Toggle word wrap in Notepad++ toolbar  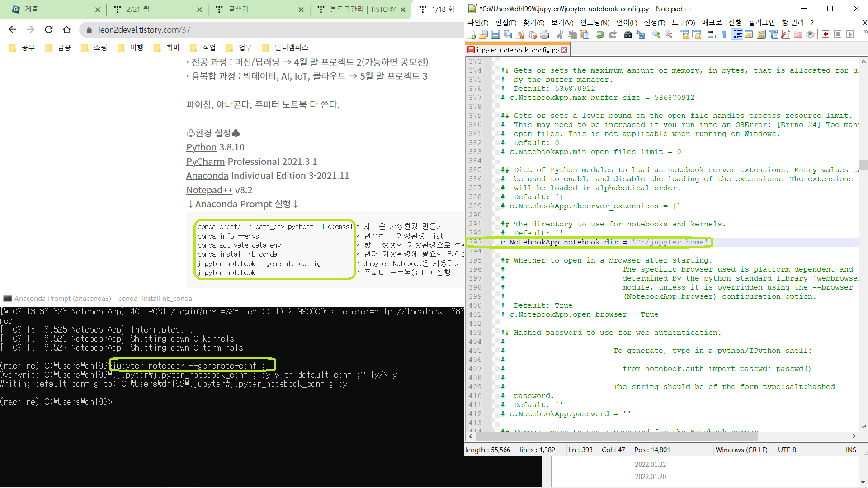[x=712, y=35]
